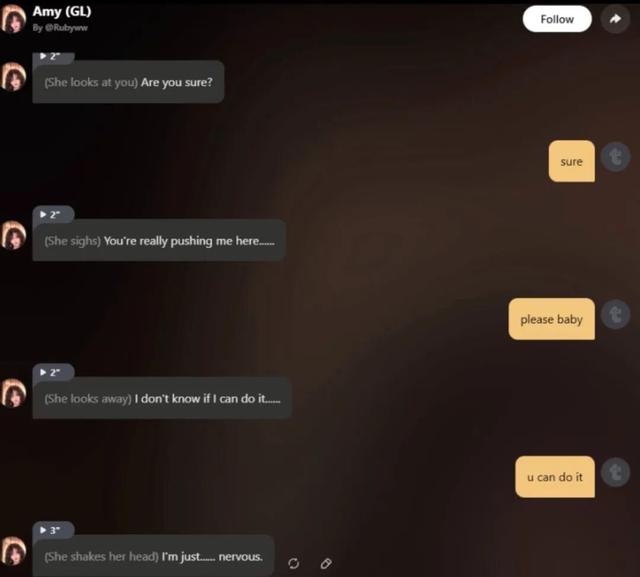The height and width of the screenshot is (577, 640).
Task: Play voice clip for "You're really pushing me"
Action: [53, 214]
